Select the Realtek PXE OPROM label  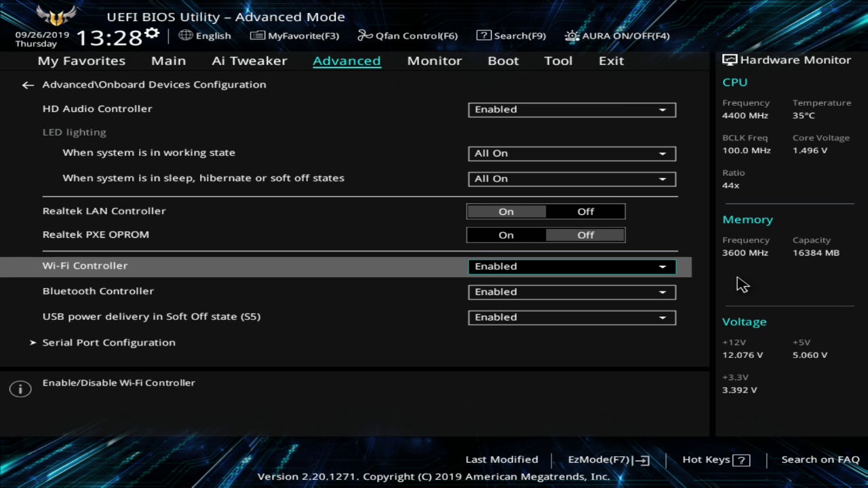coord(96,235)
